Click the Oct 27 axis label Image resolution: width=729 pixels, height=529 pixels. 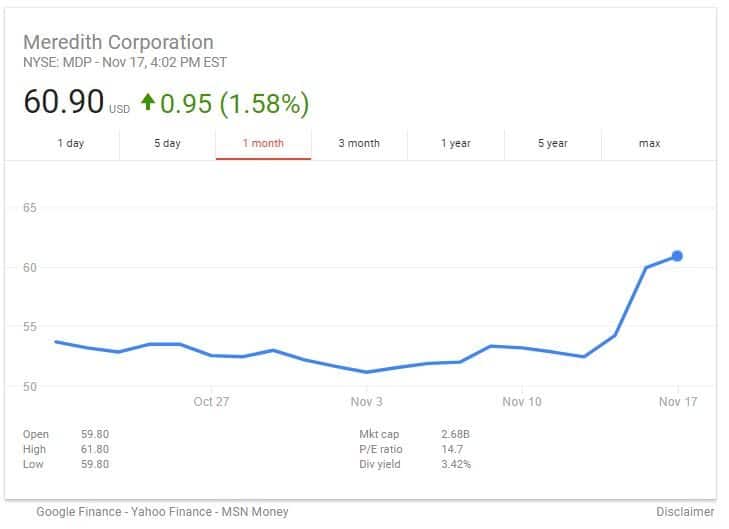coord(211,402)
